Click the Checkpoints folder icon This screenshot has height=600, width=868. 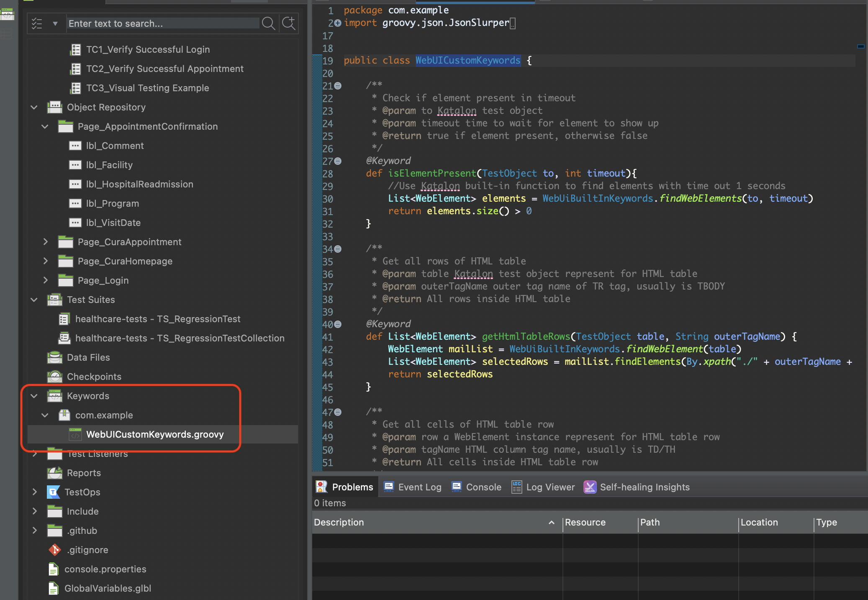tap(55, 377)
